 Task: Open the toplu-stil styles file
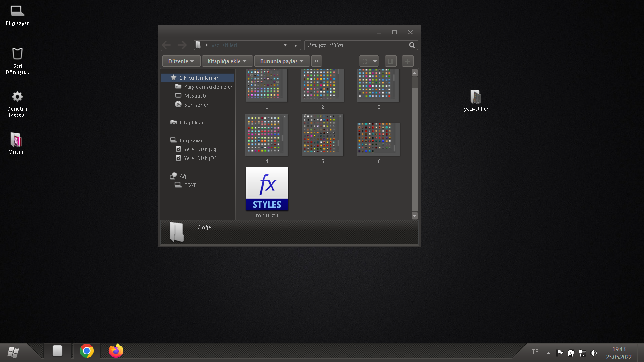point(267,192)
